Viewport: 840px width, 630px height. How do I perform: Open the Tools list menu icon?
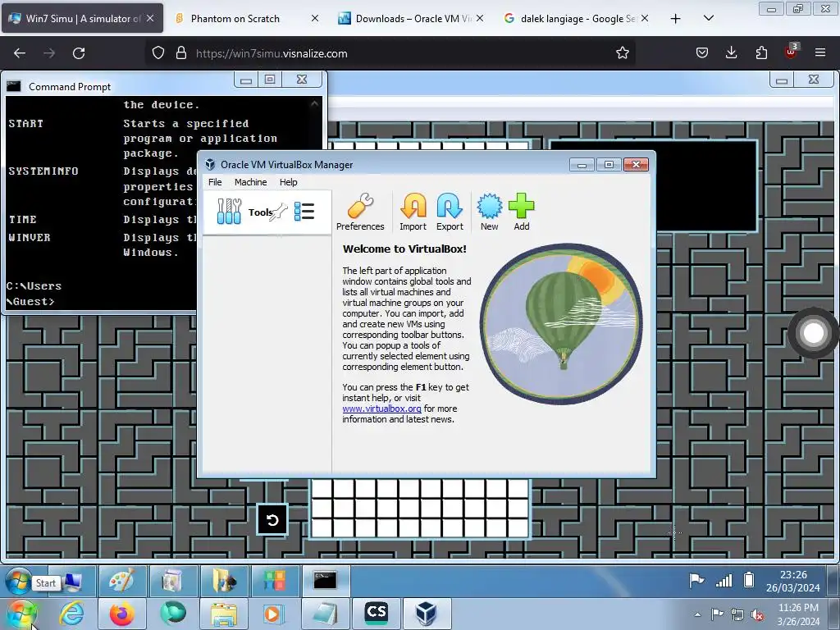click(304, 212)
